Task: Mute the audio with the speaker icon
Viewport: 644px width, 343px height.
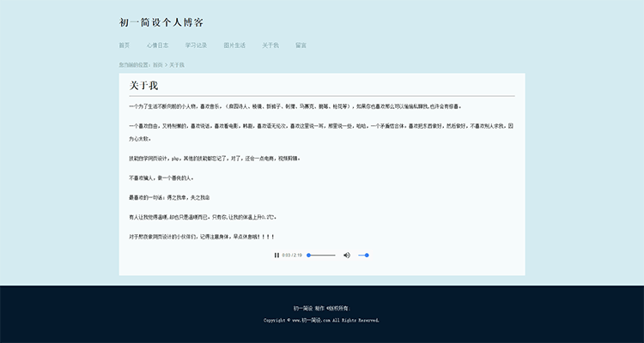Action: coord(347,255)
